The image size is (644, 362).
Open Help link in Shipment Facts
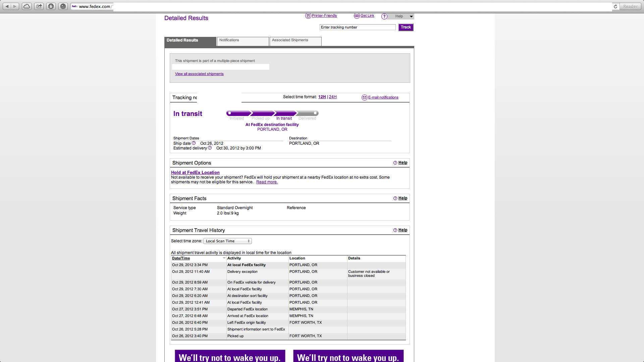pyautogui.click(x=403, y=198)
